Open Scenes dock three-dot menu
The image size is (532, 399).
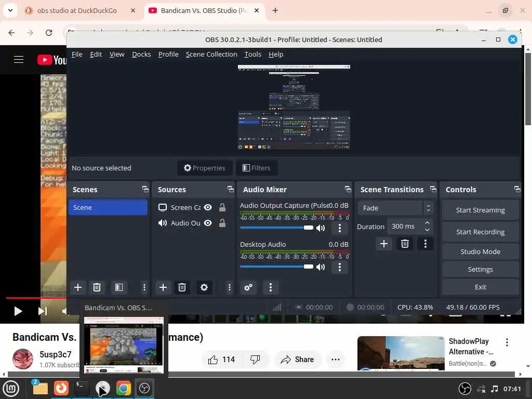pos(144,287)
